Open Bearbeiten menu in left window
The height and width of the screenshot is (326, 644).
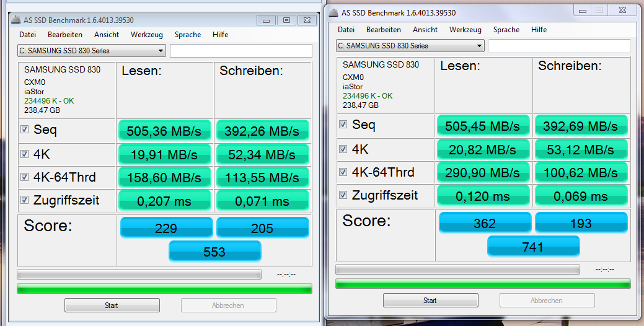point(65,35)
